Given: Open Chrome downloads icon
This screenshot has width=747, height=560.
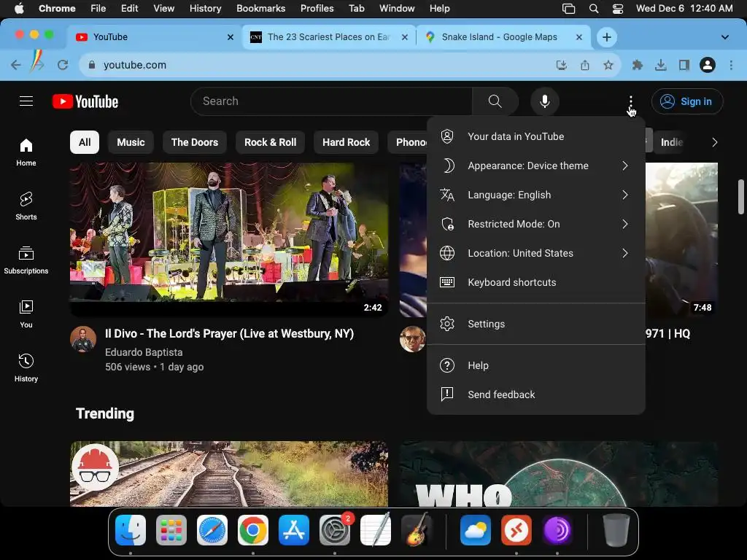Looking at the screenshot, I should click(x=661, y=65).
